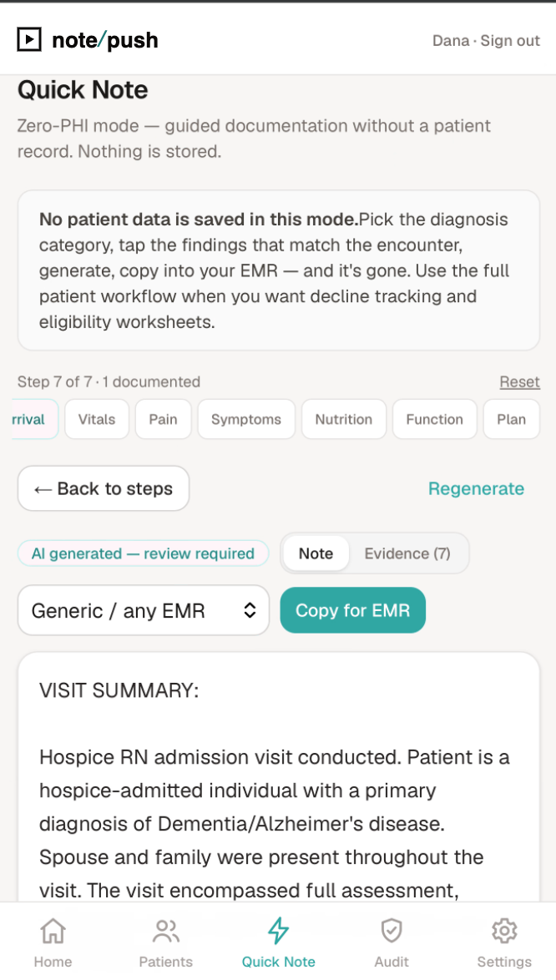556x980 pixels.
Task: Open the Home tab icon
Action: pyautogui.click(x=53, y=932)
